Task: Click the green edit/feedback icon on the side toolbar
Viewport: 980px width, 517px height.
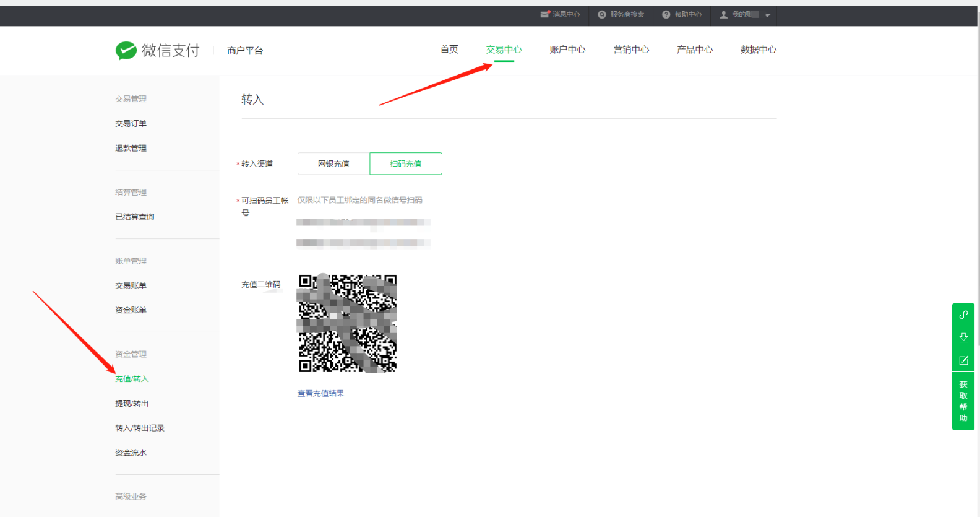Action: (x=963, y=360)
